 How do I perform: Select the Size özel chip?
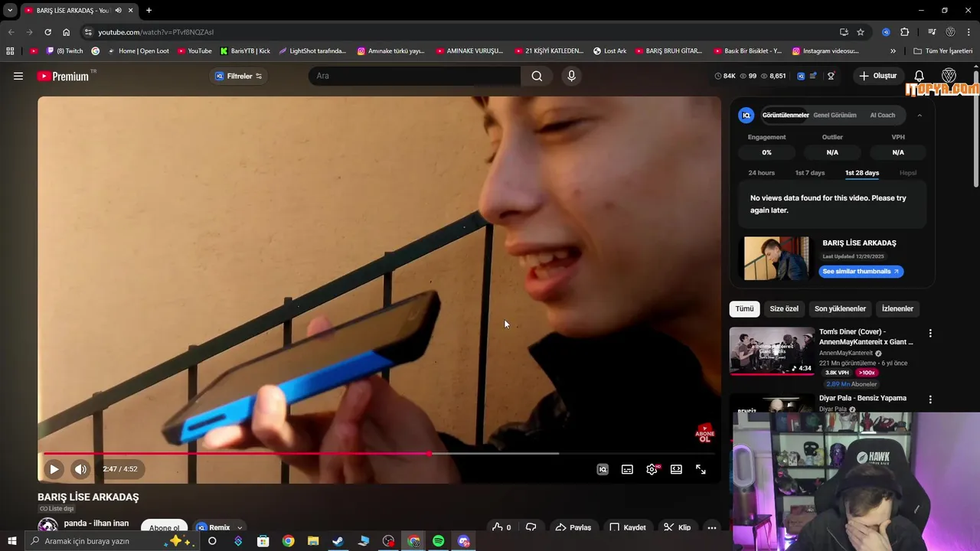(784, 308)
